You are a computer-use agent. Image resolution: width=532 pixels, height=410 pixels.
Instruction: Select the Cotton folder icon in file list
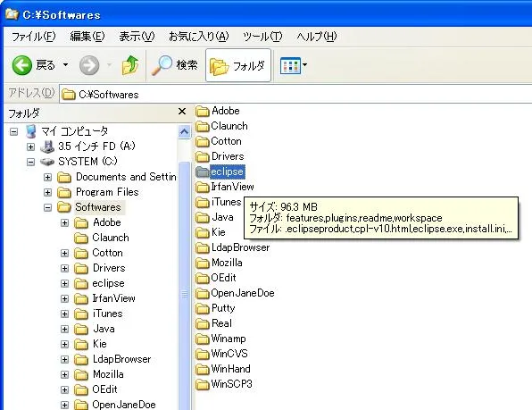203,141
